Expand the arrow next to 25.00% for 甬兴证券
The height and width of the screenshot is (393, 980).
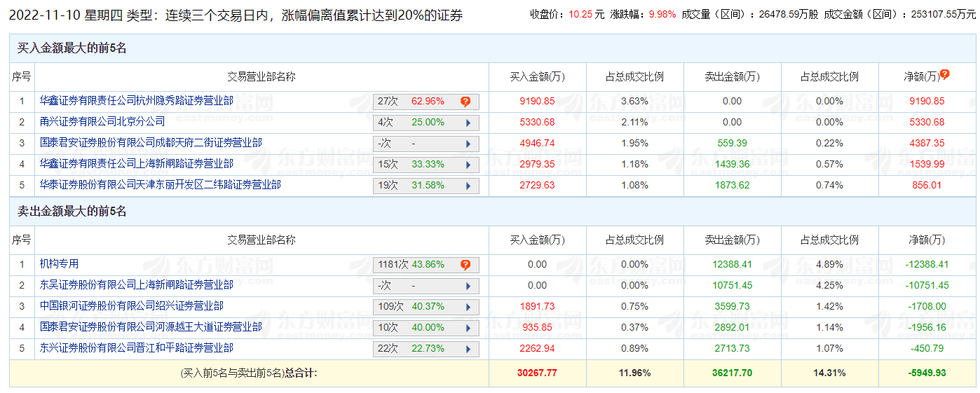tap(468, 123)
